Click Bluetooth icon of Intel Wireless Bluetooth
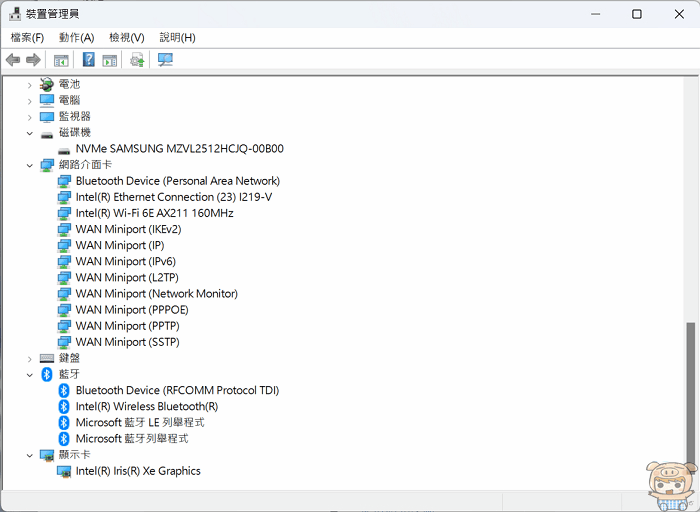The width and height of the screenshot is (700, 512). [64, 407]
